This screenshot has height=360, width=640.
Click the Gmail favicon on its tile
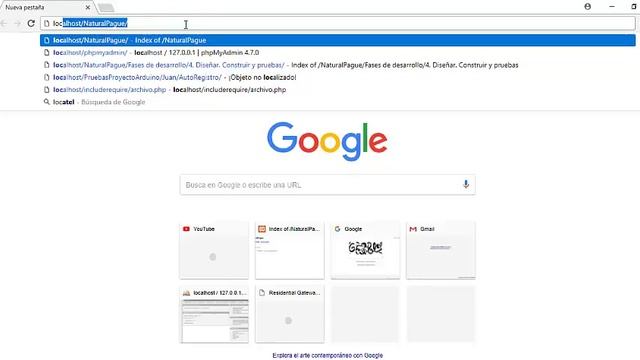pyautogui.click(x=413, y=229)
